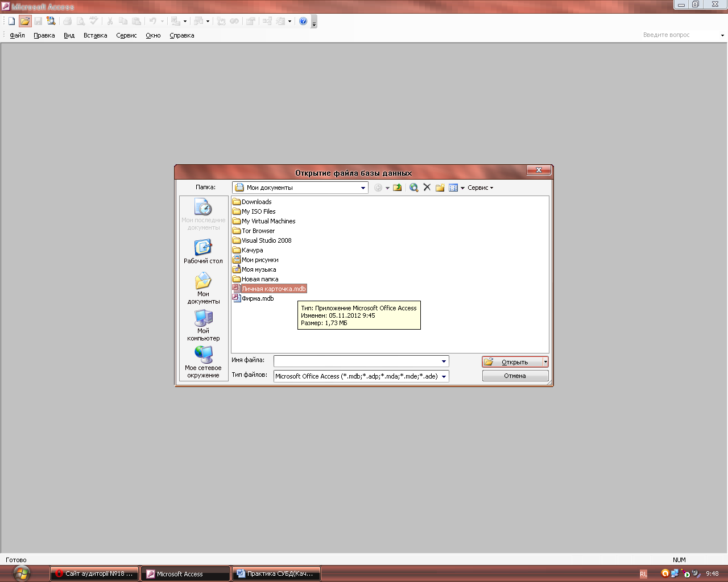Open the Сервис dropdown in dialog
Screen dimensions: 728x582
(x=481, y=188)
